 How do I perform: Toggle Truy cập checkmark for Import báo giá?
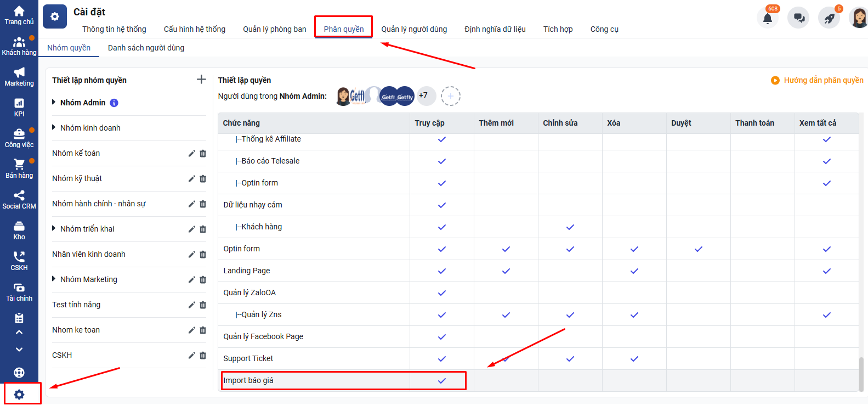(441, 381)
